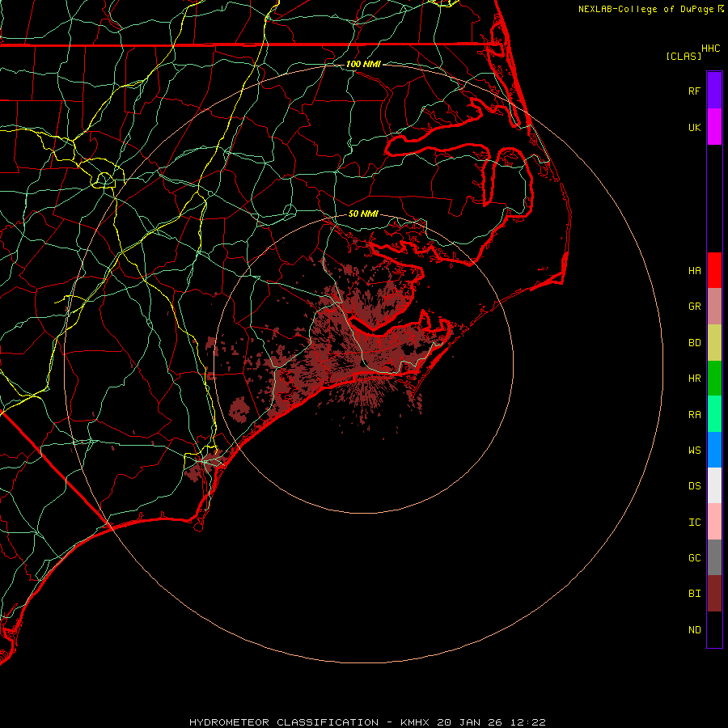Select the BD yellow-olive legend swatch
This screenshot has width=728, height=728.
pos(714,343)
